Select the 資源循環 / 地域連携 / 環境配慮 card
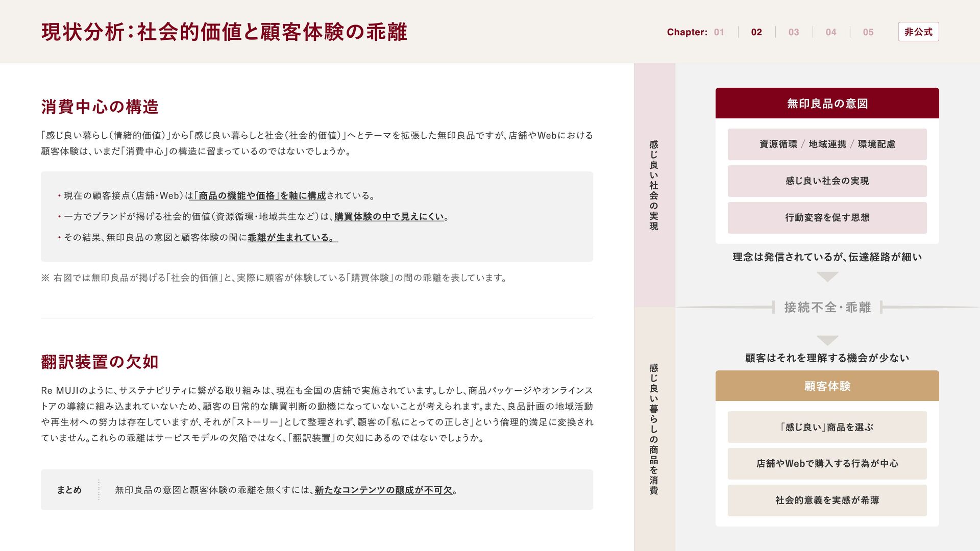Image resolution: width=980 pixels, height=551 pixels. pyautogui.click(x=827, y=144)
